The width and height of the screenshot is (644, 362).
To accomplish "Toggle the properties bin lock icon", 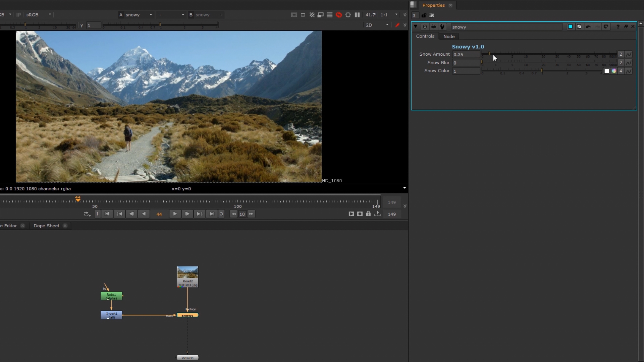I will pos(424,15).
